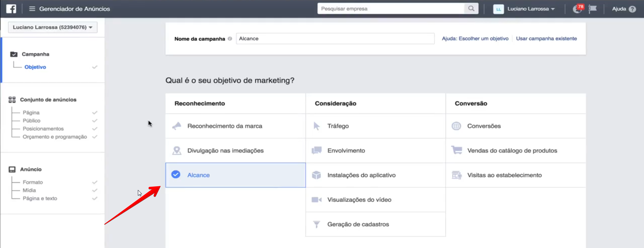This screenshot has height=248, width=644.
Task: Click the Anúncio sidebar icon
Action: pos(12,169)
